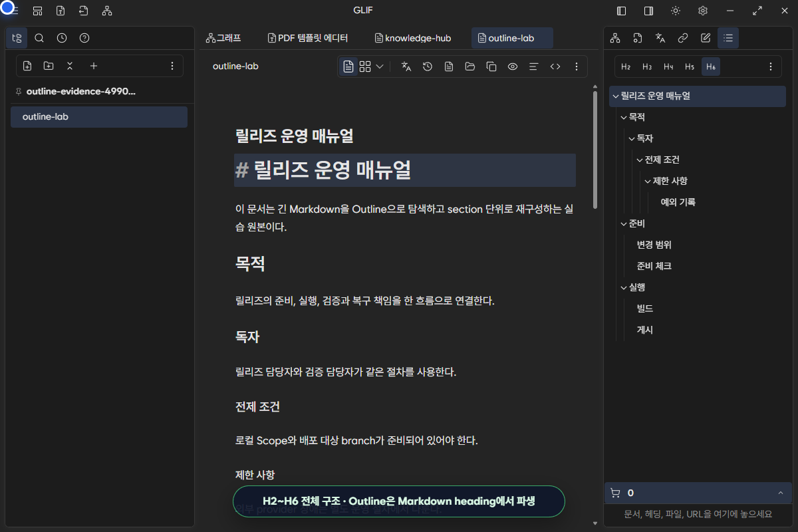Open the outline list tab in right panel
Screen dimensions: 798x532
tap(728, 38)
